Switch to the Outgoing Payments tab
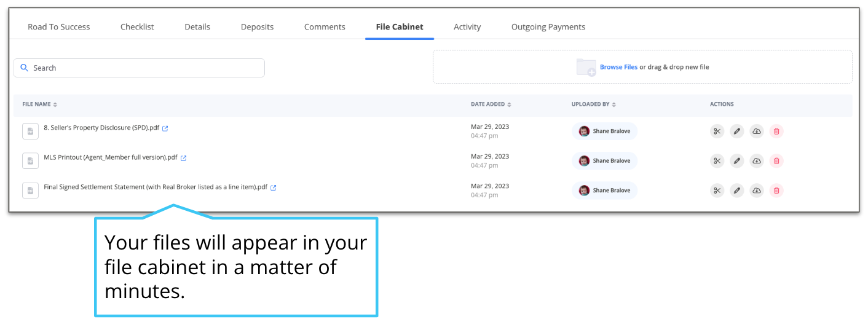This screenshot has width=868, height=327. pyautogui.click(x=548, y=27)
